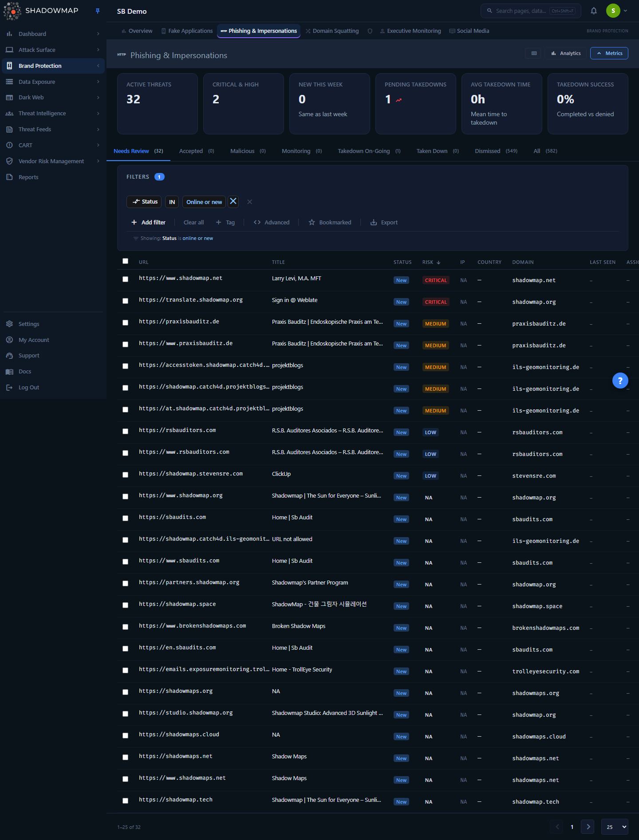Open the Executive Monitoring tab

(x=410, y=31)
